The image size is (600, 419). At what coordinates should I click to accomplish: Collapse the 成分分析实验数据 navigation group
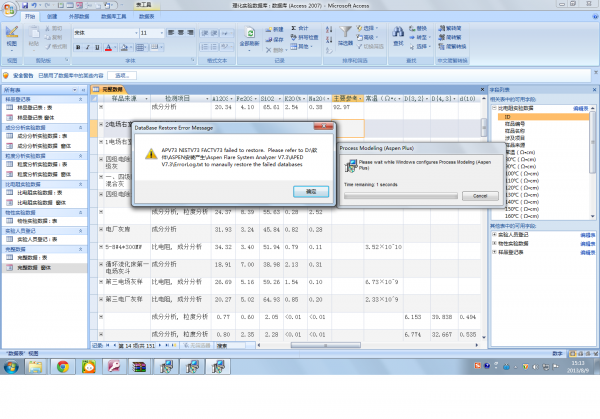click(81, 127)
